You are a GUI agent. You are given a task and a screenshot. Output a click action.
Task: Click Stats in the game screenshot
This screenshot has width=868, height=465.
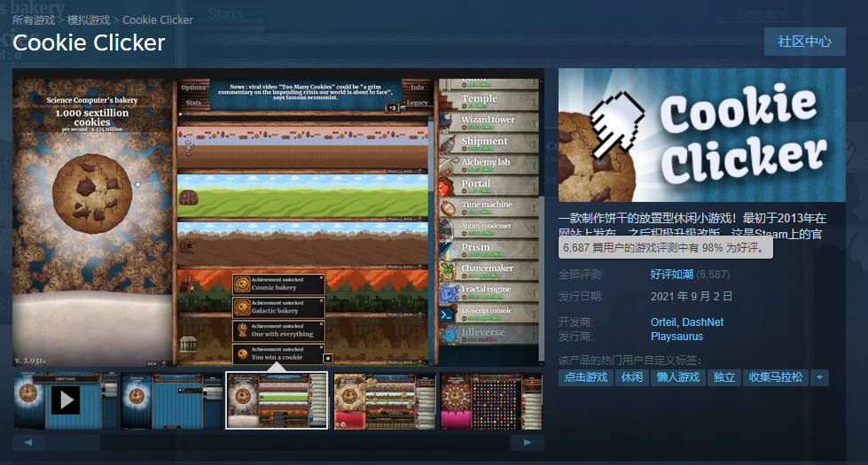(193, 102)
